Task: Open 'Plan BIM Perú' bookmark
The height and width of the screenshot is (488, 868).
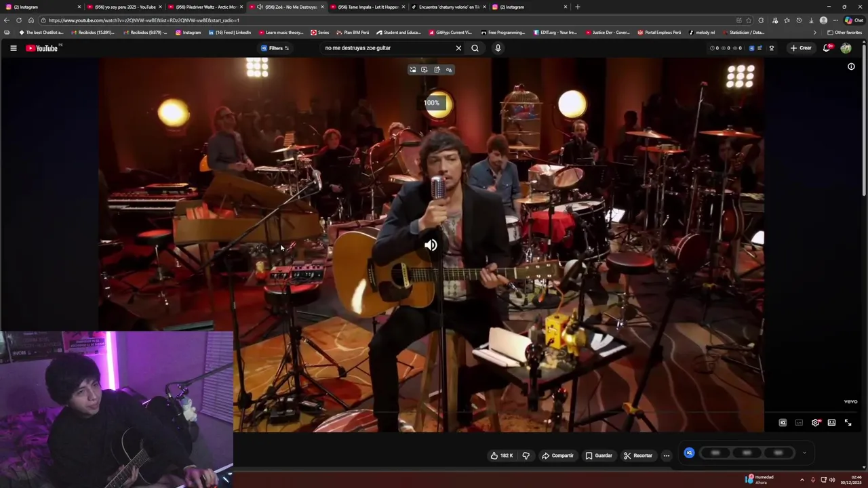Action: click(353, 33)
